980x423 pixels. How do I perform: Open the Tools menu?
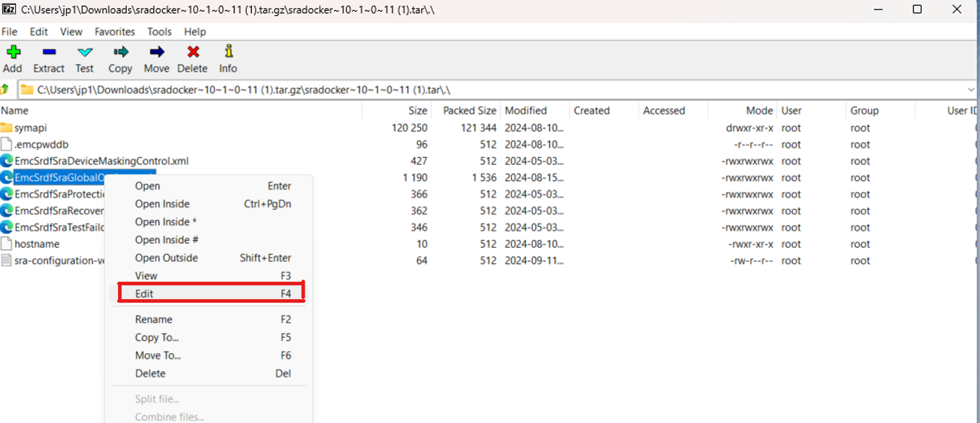159,32
